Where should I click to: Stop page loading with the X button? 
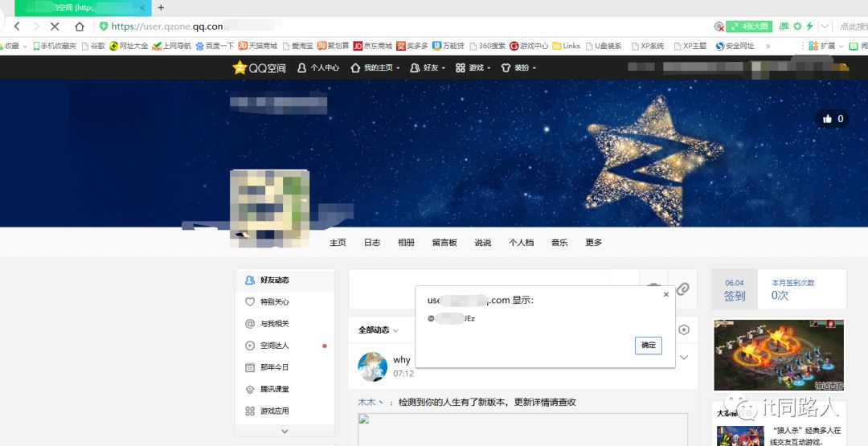click(x=55, y=26)
